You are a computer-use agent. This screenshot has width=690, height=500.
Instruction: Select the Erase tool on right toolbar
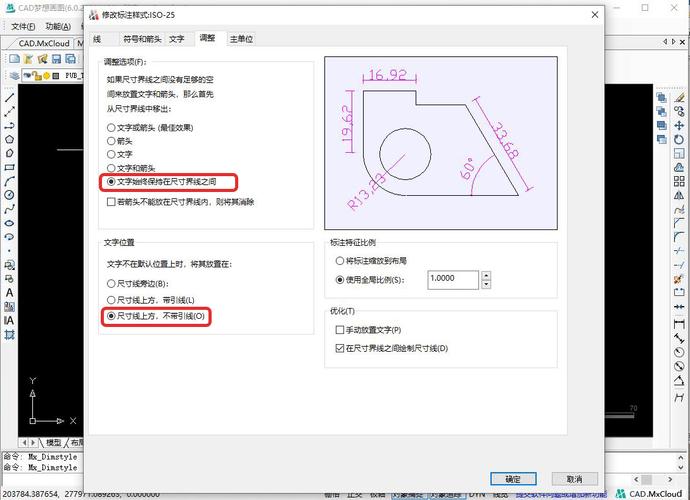coord(679,97)
